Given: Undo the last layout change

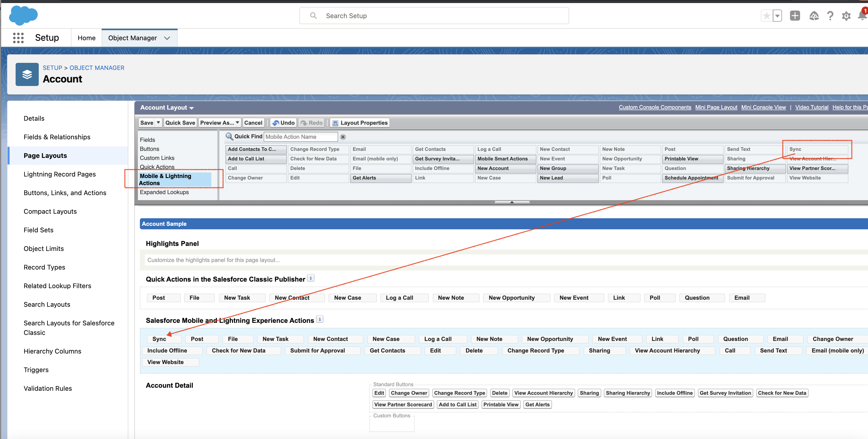Looking at the screenshot, I should [x=283, y=122].
